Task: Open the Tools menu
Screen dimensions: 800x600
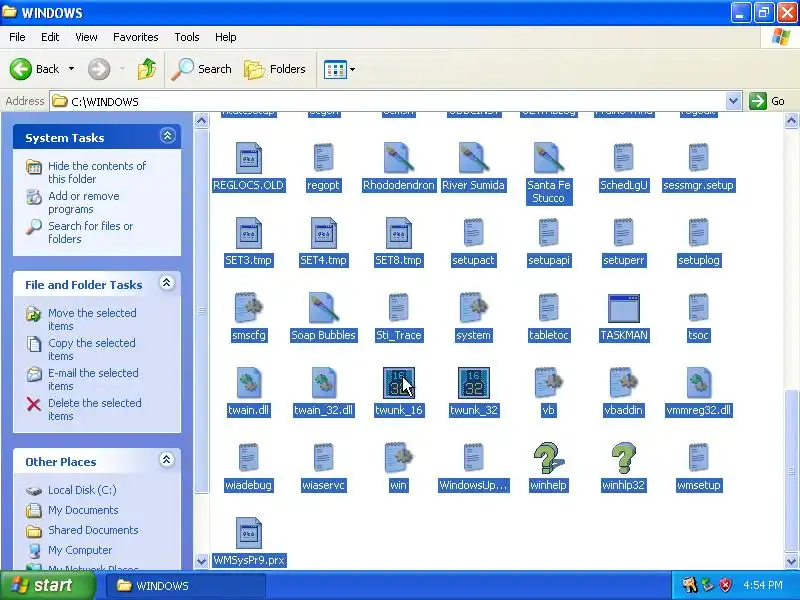Action: (187, 37)
